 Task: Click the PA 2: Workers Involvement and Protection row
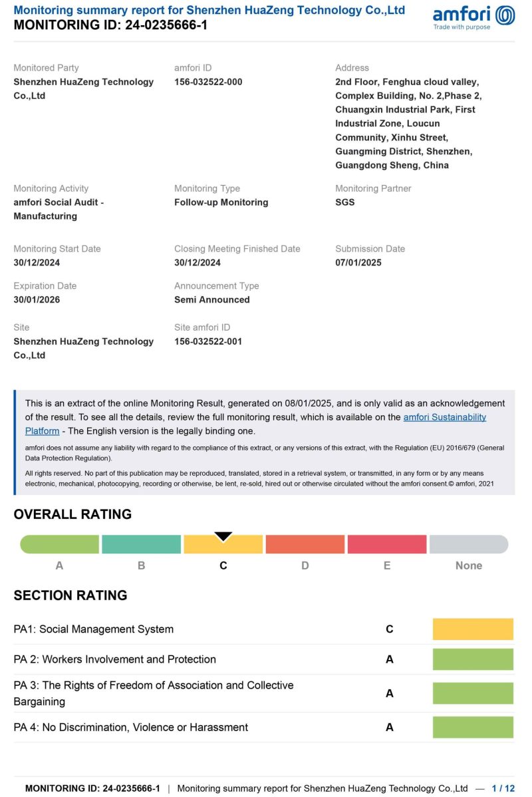click(x=264, y=659)
